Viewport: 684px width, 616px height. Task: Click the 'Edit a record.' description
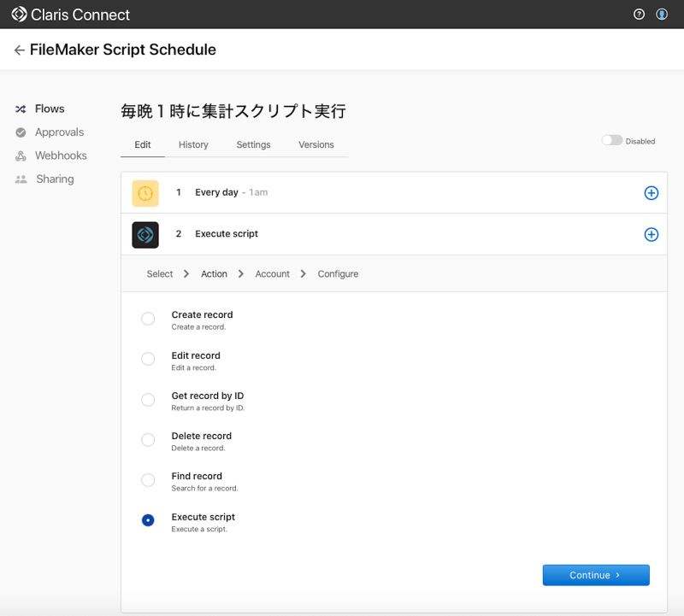(x=194, y=368)
